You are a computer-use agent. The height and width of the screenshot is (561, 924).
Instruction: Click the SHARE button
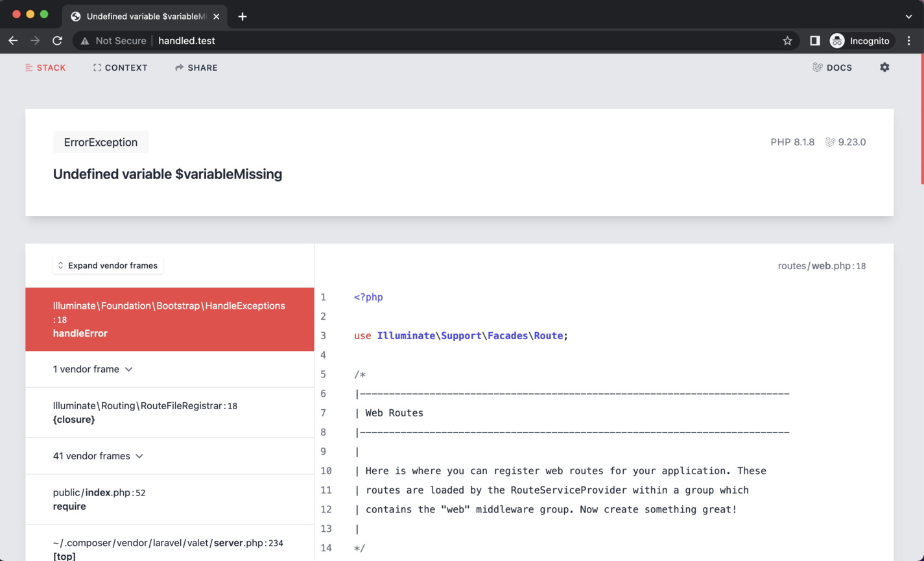(196, 67)
